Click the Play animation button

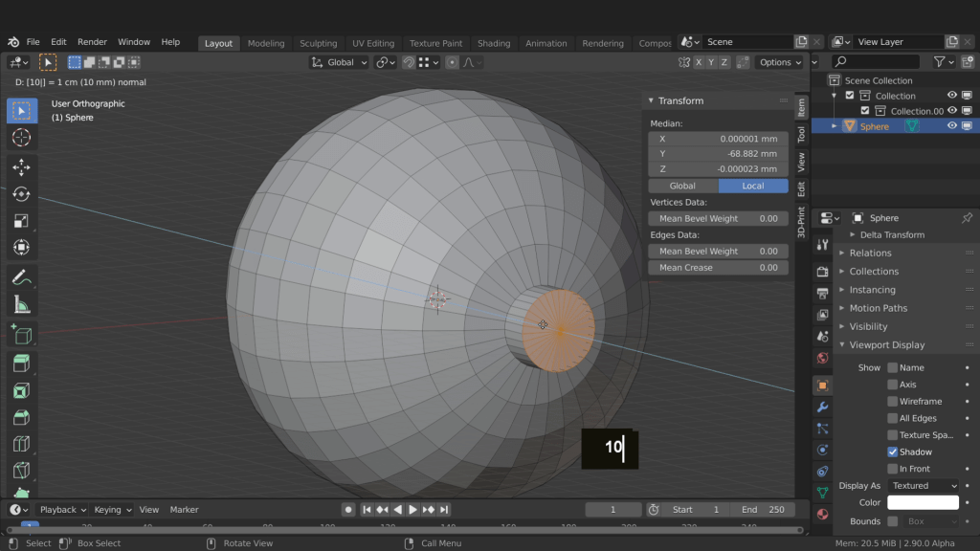[x=412, y=510]
